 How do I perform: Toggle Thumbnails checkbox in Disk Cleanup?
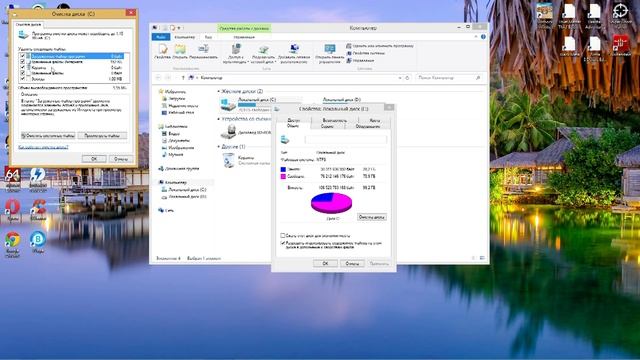[22, 79]
